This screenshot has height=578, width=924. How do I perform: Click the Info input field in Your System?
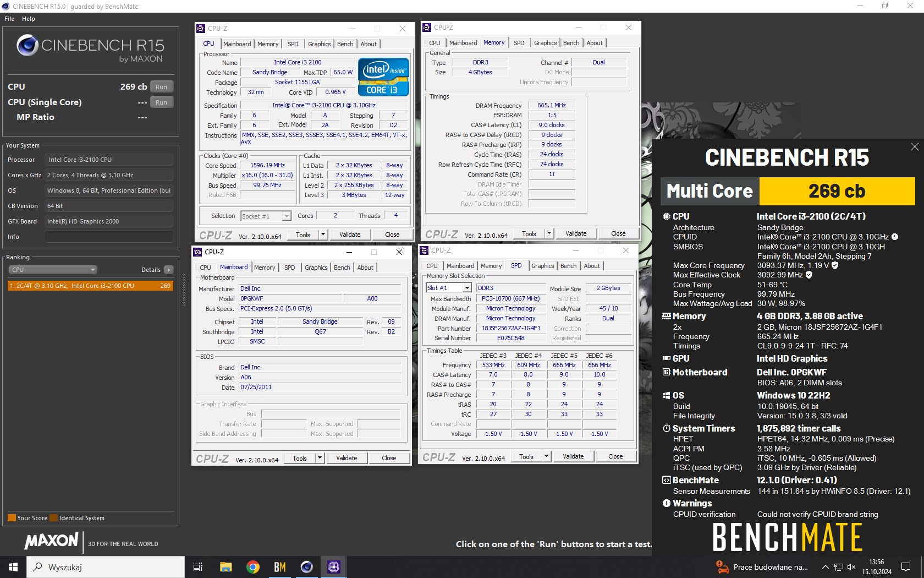(x=109, y=237)
